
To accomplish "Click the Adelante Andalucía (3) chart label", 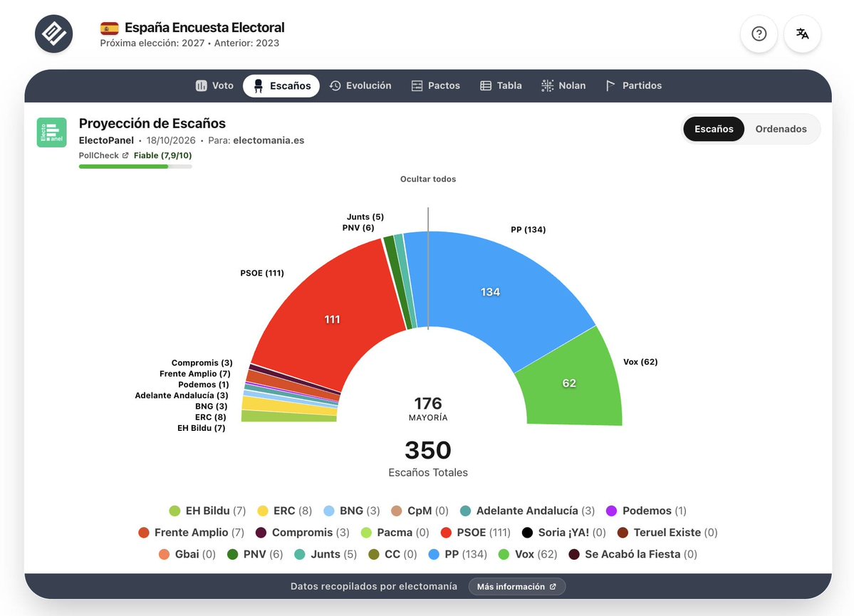I will point(182,395).
